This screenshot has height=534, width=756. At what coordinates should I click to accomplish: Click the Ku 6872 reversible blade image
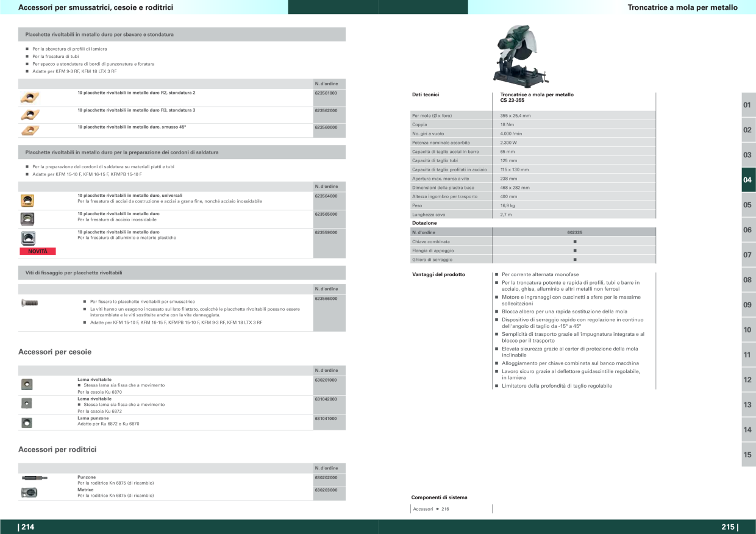point(26,403)
